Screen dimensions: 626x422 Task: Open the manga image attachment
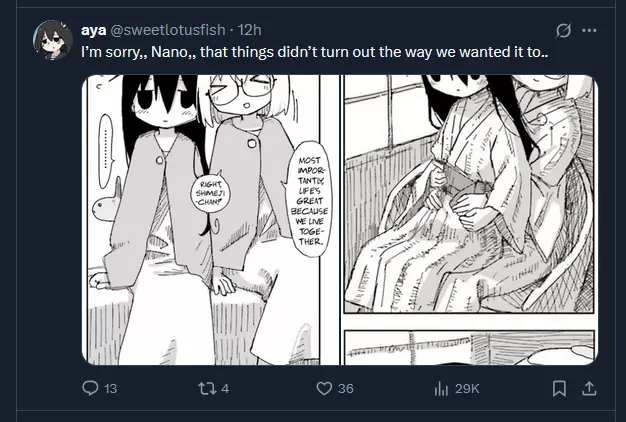(x=340, y=220)
